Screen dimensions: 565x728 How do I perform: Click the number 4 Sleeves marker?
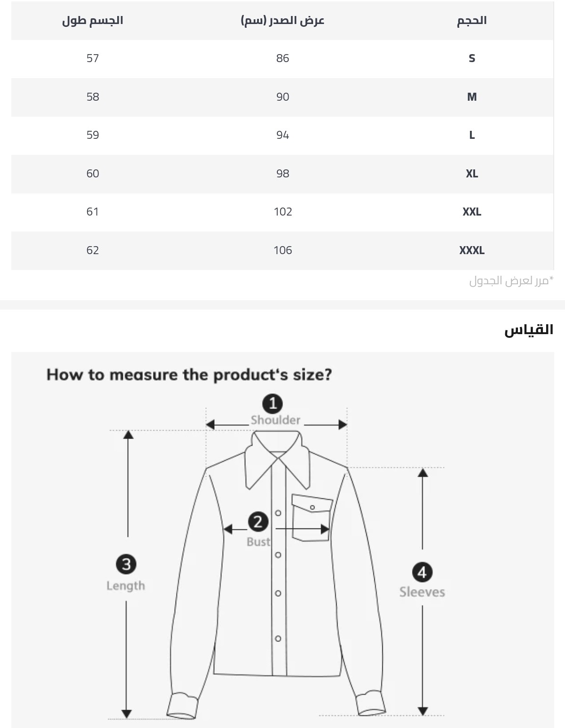click(422, 572)
